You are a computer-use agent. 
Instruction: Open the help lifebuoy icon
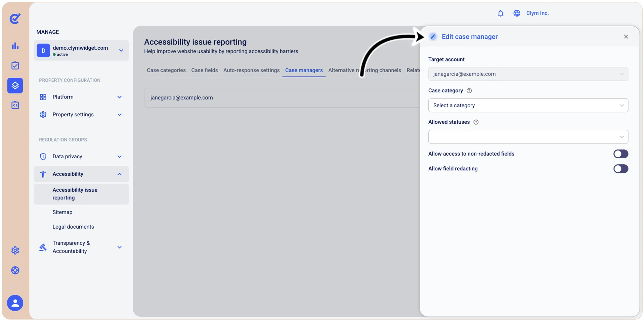tap(15, 270)
